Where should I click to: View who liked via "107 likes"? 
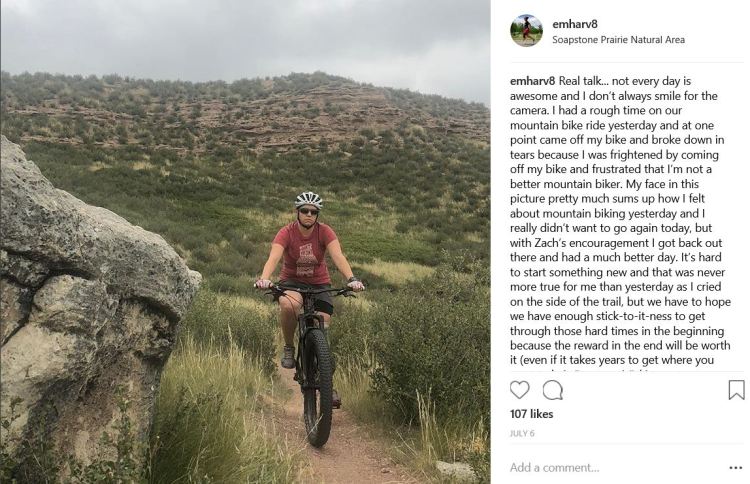click(x=531, y=414)
